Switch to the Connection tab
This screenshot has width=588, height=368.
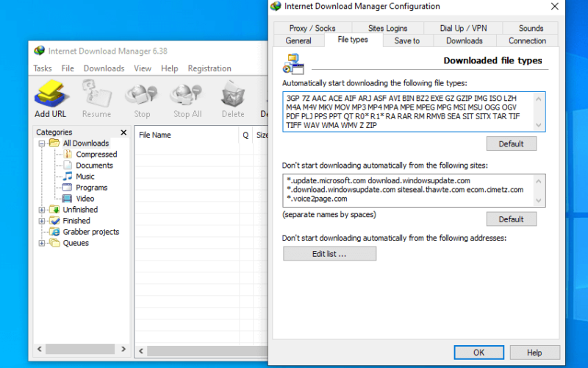(x=527, y=40)
